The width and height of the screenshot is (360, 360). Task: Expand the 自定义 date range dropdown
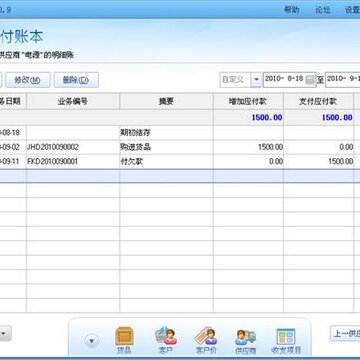tap(256, 80)
